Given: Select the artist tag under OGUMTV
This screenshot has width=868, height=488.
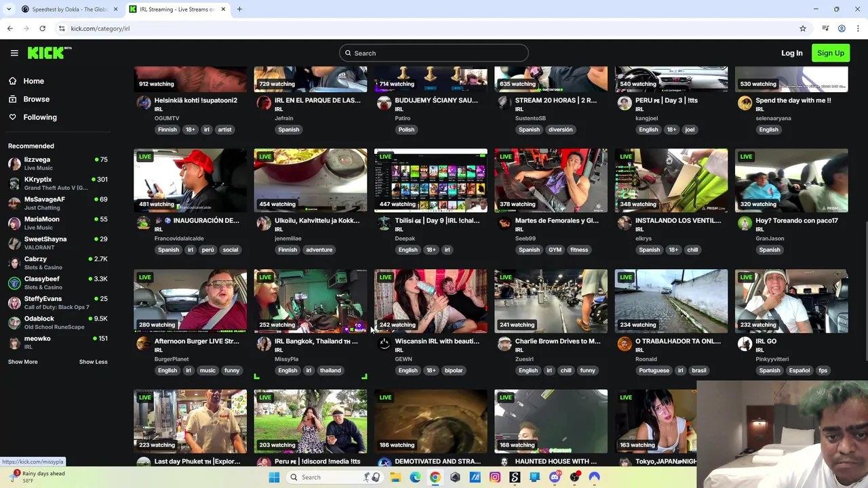Looking at the screenshot, I should 224,129.
